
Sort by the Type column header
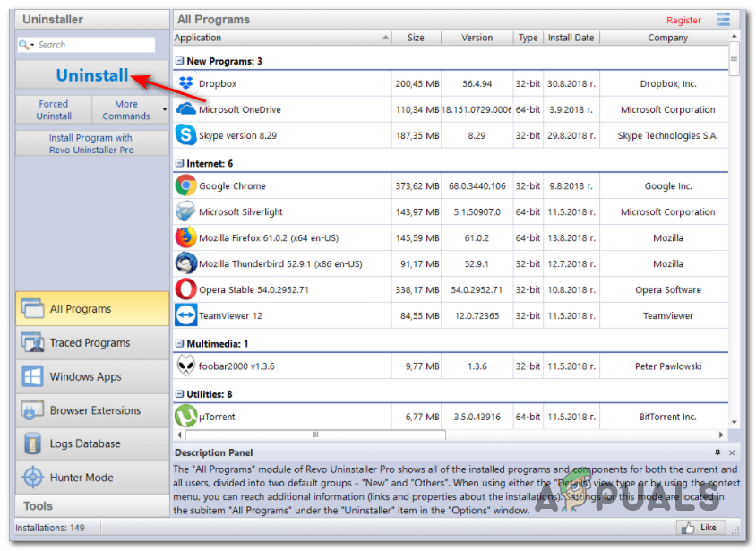click(x=528, y=38)
